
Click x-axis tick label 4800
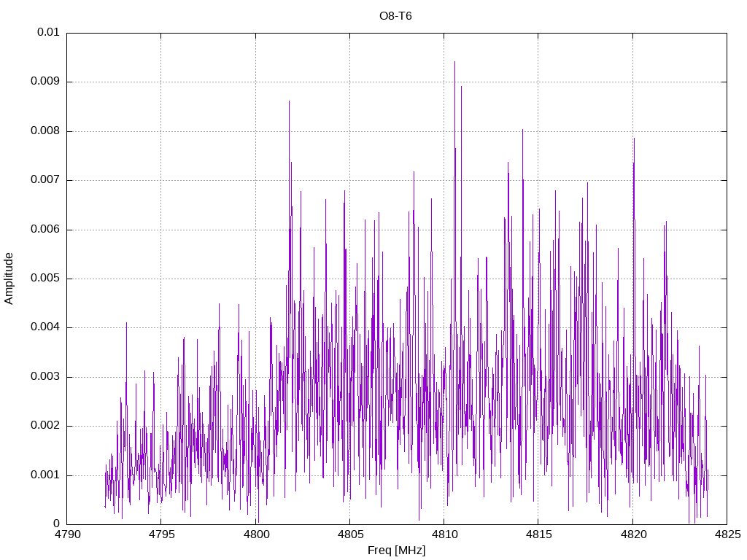point(256,534)
